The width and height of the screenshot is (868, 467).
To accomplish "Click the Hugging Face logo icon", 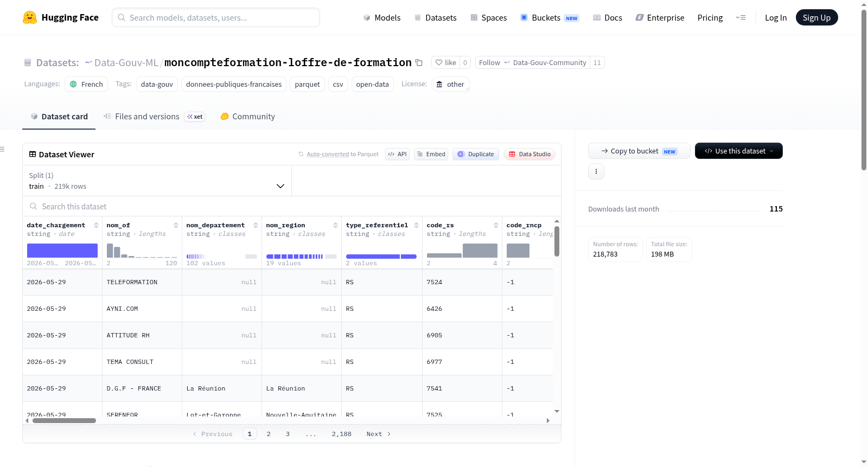I will click(x=30, y=17).
